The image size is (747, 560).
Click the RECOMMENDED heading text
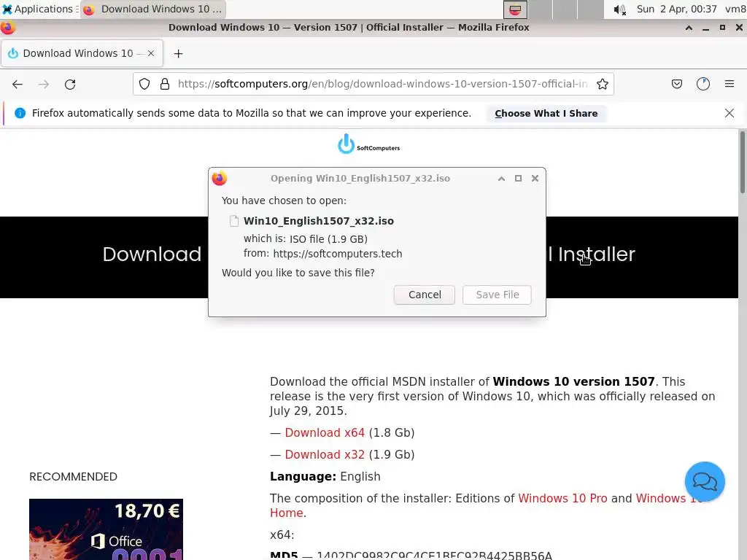[x=74, y=477]
